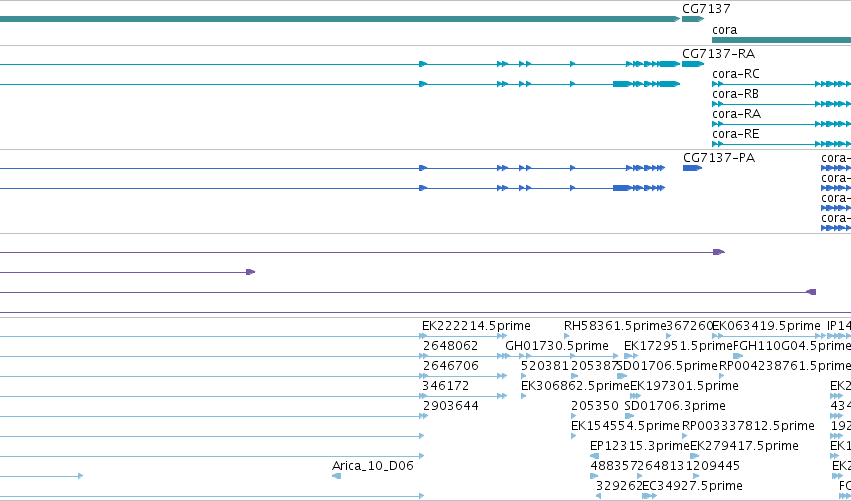The width and height of the screenshot is (851, 501).
Task: Click the small arrow marker under Arica_10_D06
Action: (x=336, y=476)
